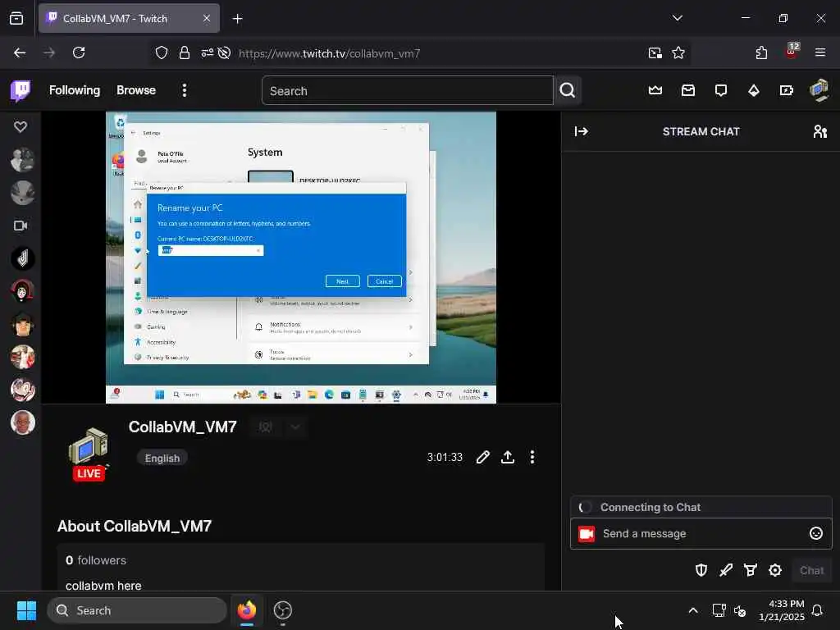840x630 pixels.
Task: Open the stream more-options dots
Action: [532, 457]
